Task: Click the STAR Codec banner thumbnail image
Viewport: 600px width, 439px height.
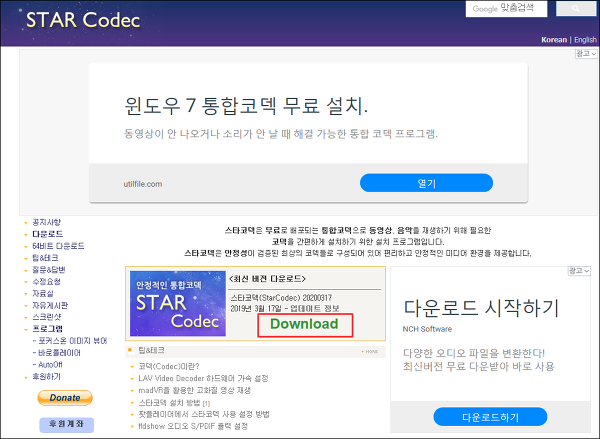Action: click(178, 304)
